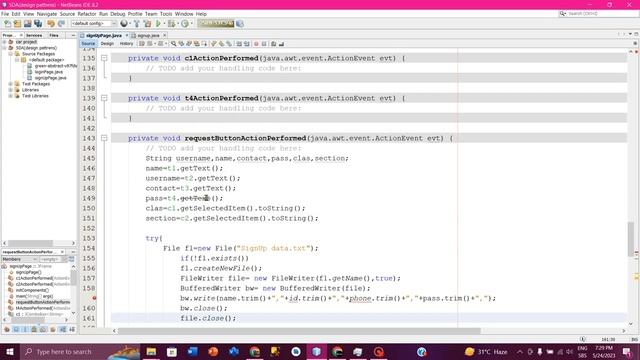Open the Refactor menu
This screenshot has width=640, height=360.
87,14
